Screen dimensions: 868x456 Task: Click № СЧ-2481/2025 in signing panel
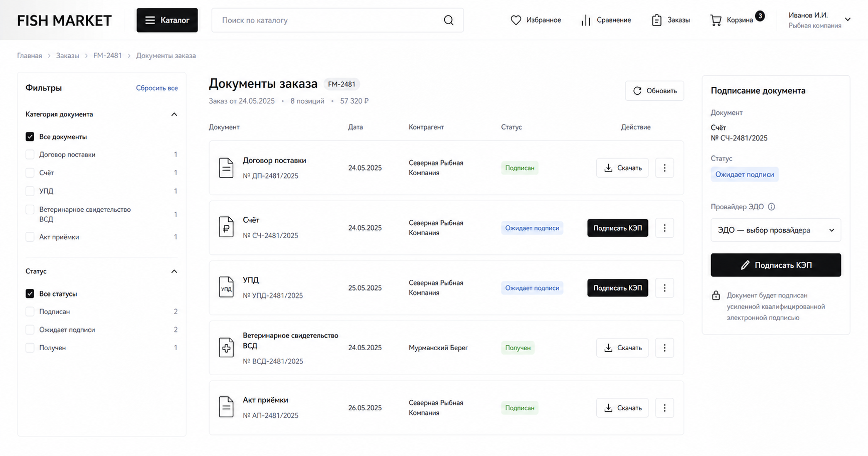[x=739, y=138]
